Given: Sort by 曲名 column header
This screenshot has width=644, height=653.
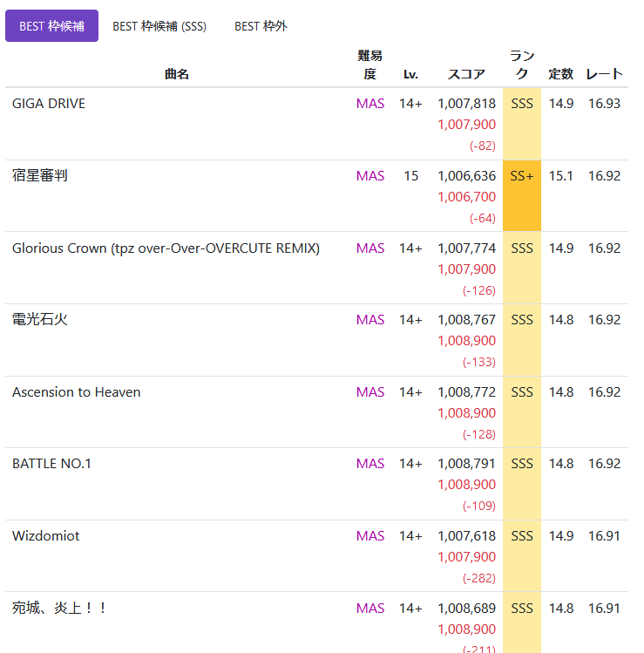Looking at the screenshot, I should click(177, 74).
